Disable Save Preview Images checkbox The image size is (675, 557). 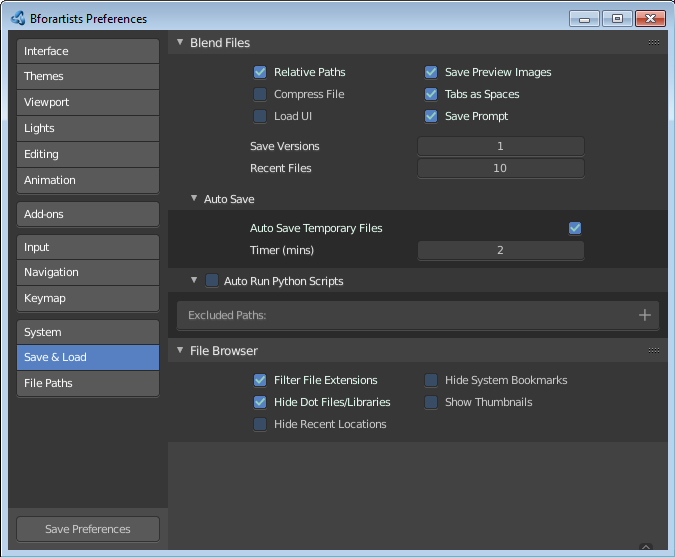pos(430,72)
